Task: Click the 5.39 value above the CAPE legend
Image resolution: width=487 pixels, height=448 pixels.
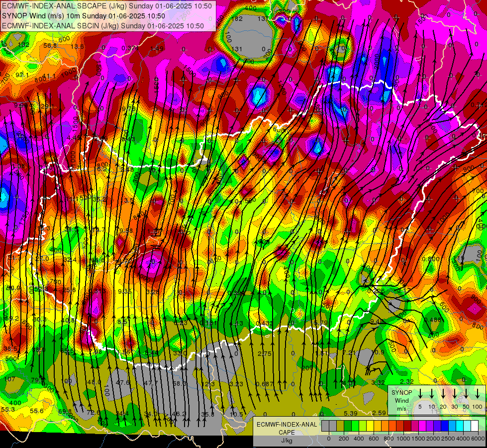Action: click(x=351, y=413)
